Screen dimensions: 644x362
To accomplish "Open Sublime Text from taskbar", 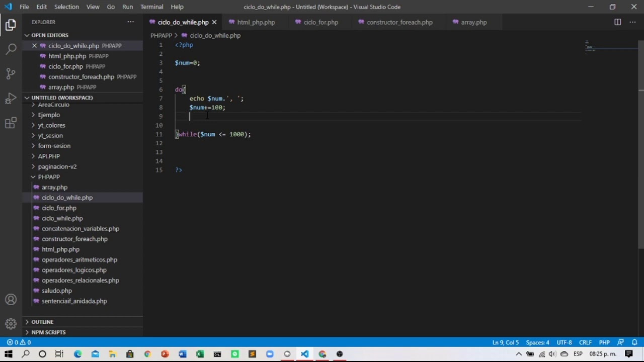I will pyautogui.click(x=252, y=354).
